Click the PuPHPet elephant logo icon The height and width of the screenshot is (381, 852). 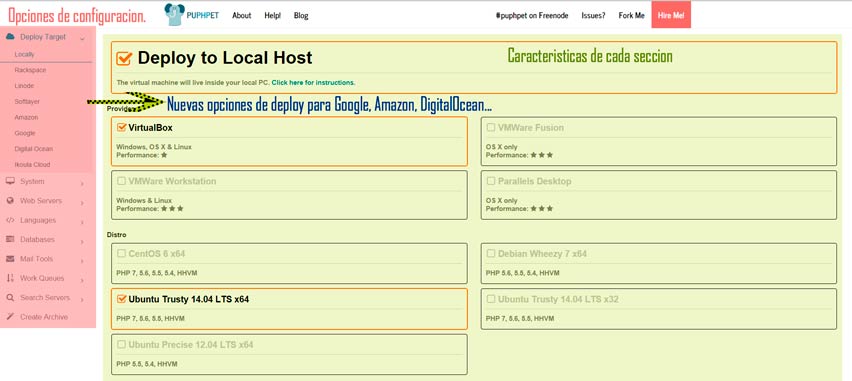pos(175,15)
